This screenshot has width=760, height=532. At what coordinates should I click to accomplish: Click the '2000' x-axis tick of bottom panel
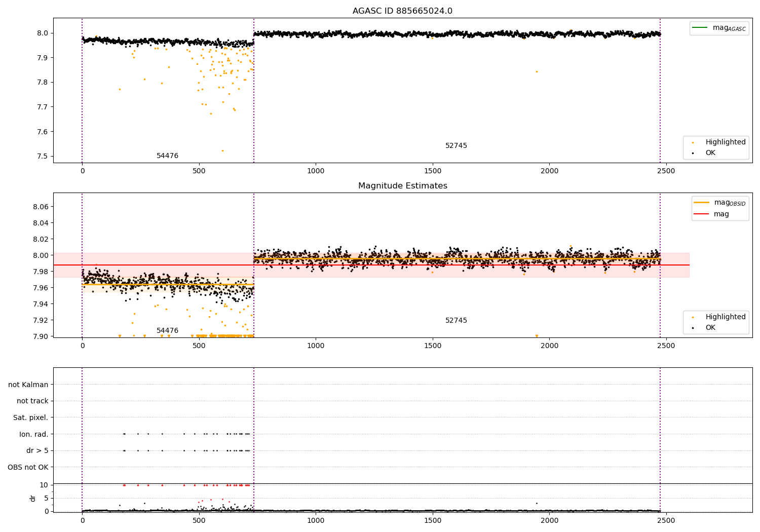pyautogui.click(x=549, y=520)
